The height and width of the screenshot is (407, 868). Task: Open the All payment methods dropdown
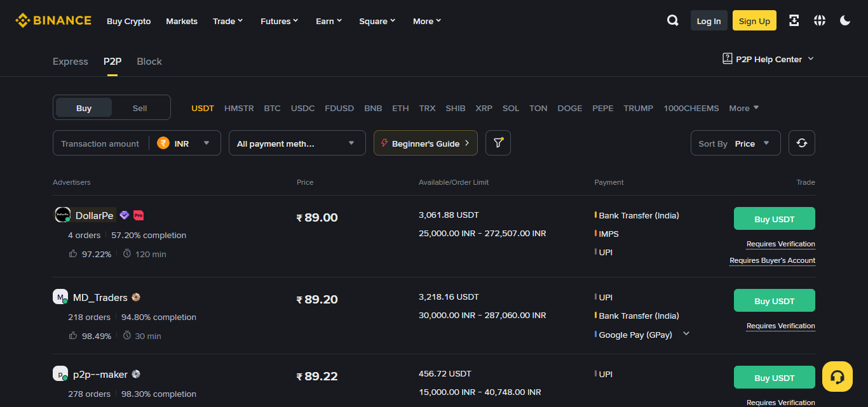tap(297, 143)
